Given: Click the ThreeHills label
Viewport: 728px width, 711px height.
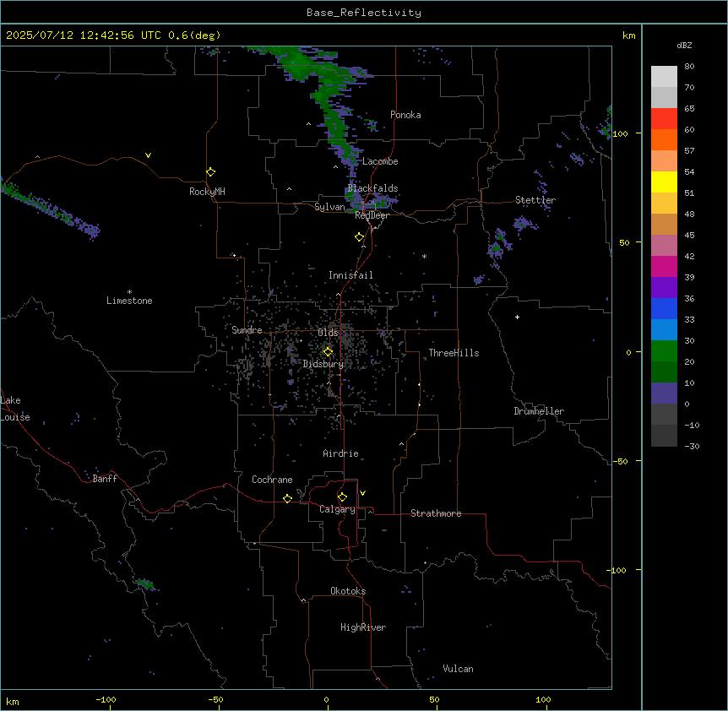Looking at the screenshot, I should point(454,353).
